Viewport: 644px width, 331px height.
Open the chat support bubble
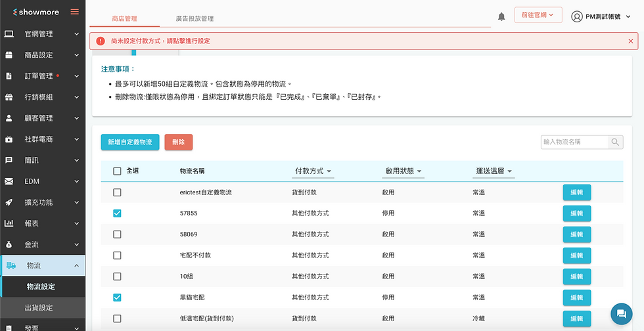622,314
